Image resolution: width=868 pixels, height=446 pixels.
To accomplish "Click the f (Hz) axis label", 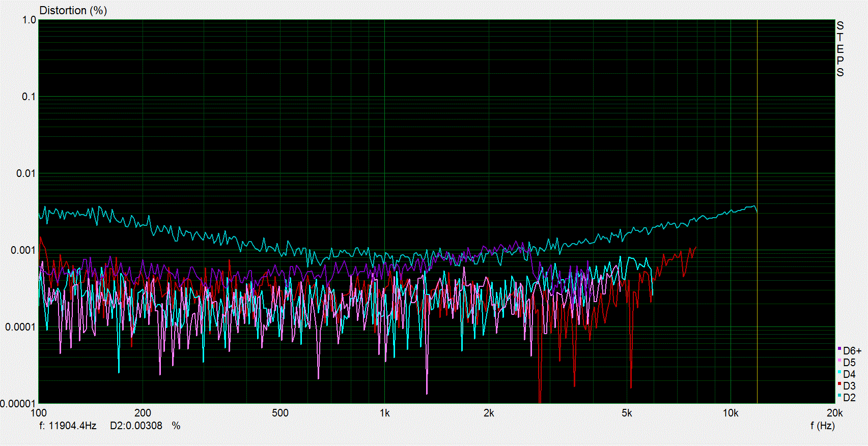I will click(822, 426).
